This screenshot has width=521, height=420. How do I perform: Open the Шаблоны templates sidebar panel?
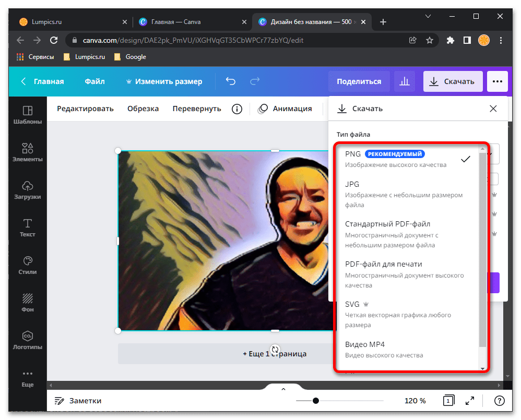coord(28,115)
